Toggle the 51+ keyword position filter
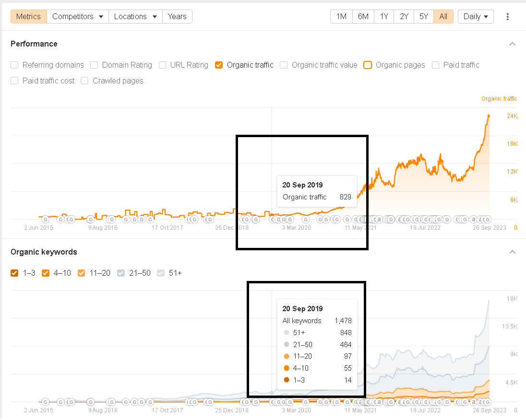This screenshot has height=420, width=526. [161, 273]
